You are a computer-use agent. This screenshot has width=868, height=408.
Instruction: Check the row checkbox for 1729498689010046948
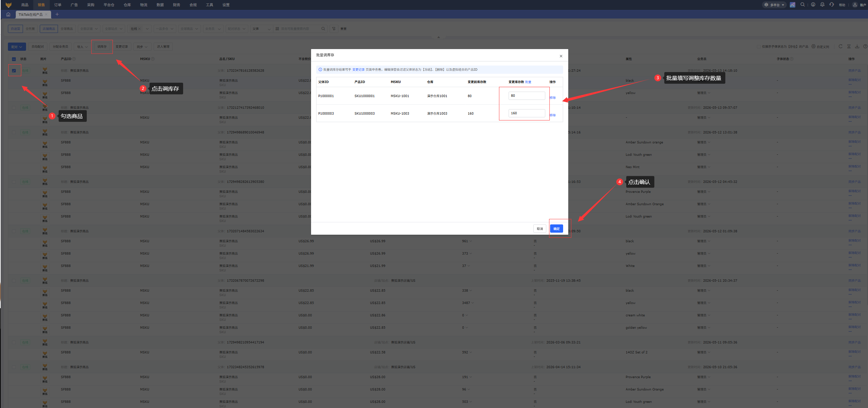click(14, 132)
